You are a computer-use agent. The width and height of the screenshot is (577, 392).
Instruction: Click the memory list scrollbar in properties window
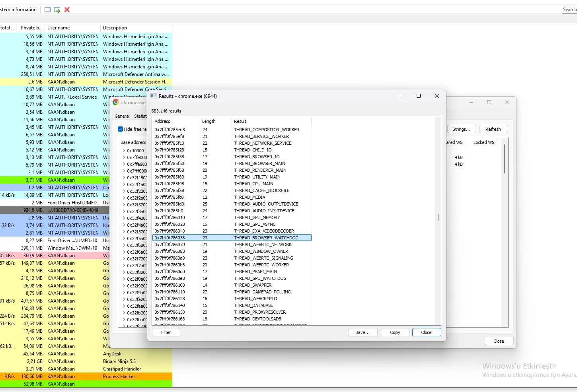coord(505,159)
